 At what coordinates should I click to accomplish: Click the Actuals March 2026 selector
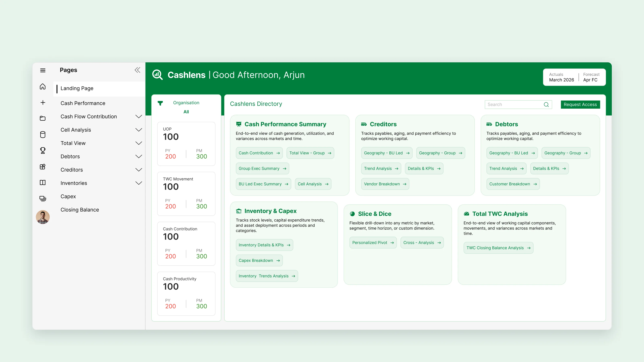tap(561, 77)
